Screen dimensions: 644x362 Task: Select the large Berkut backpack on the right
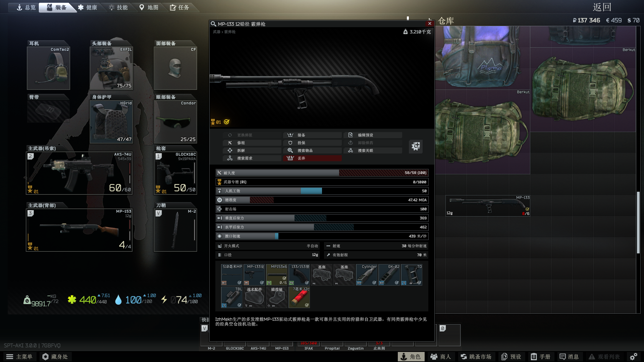coord(583,89)
